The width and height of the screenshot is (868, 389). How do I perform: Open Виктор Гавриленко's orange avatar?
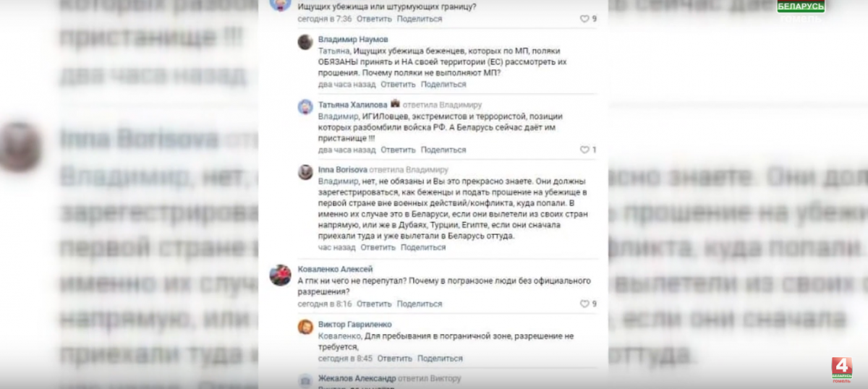[x=305, y=327]
